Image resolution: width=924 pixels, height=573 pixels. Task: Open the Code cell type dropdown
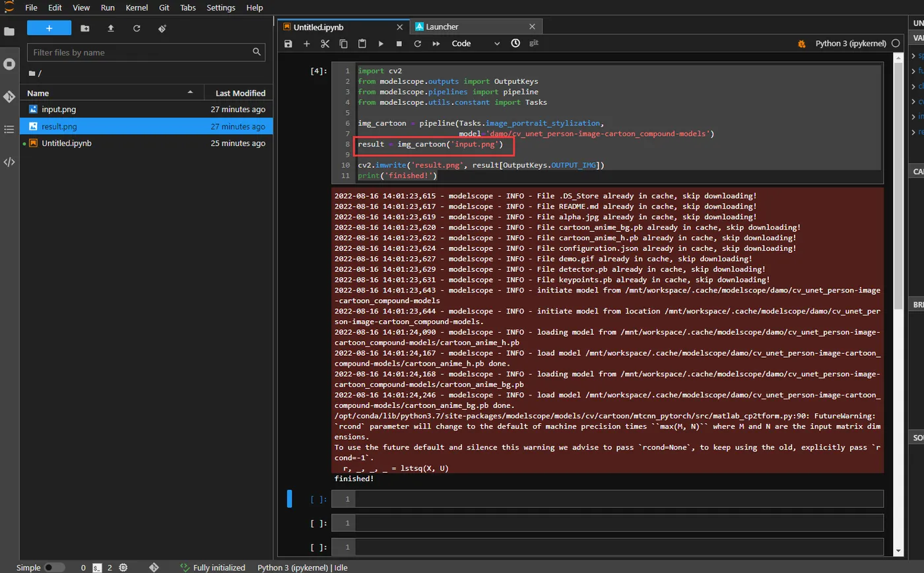click(476, 44)
